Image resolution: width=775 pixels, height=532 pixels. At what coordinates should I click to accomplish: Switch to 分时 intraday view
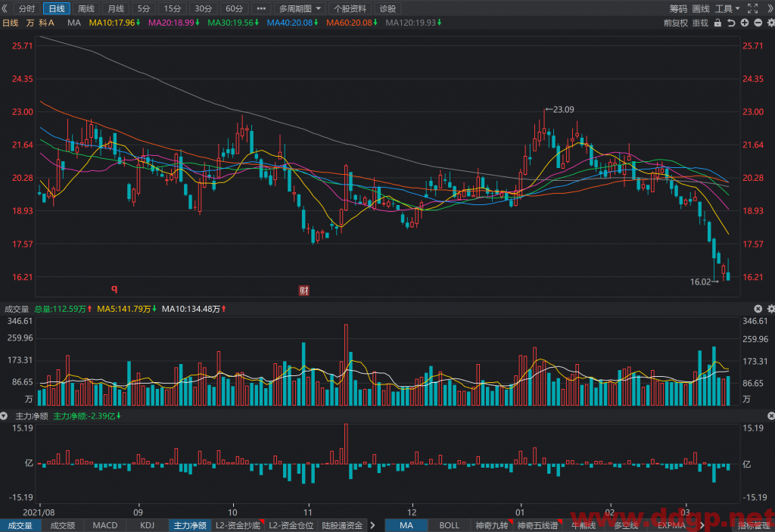click(26, 8)
